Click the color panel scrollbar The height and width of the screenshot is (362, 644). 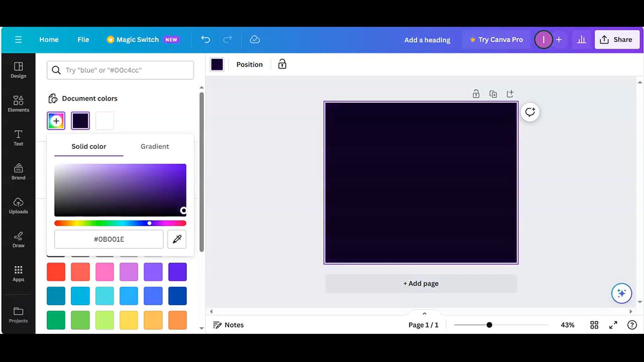[x=202, y=172]
